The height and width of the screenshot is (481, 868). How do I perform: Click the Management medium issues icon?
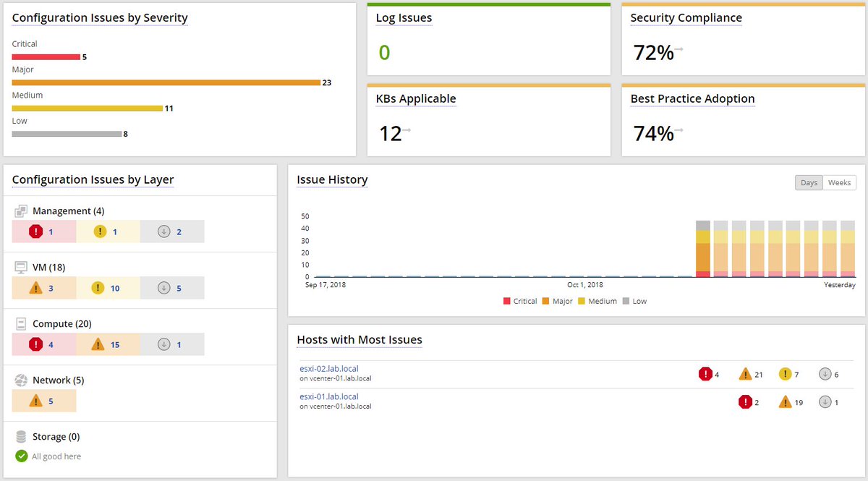coord(100,231)
